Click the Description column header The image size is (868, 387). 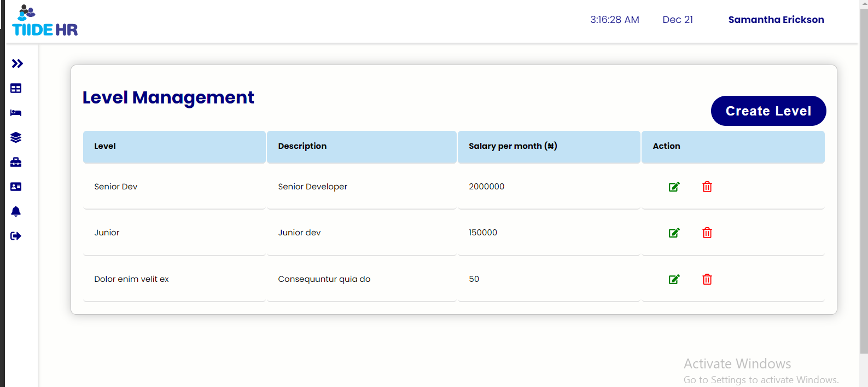click(x=362, y=147)
